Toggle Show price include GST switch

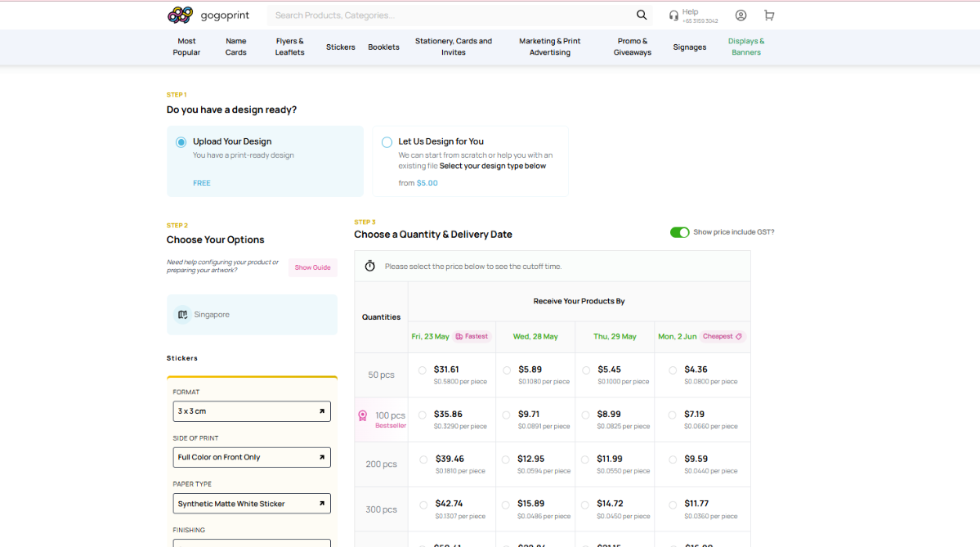[x=679, y=232]
